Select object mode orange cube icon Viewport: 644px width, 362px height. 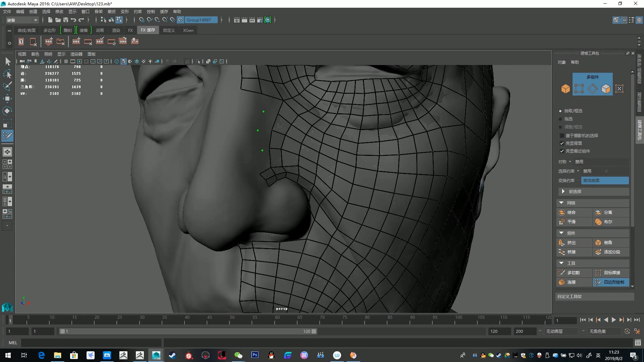click(566, 89)
